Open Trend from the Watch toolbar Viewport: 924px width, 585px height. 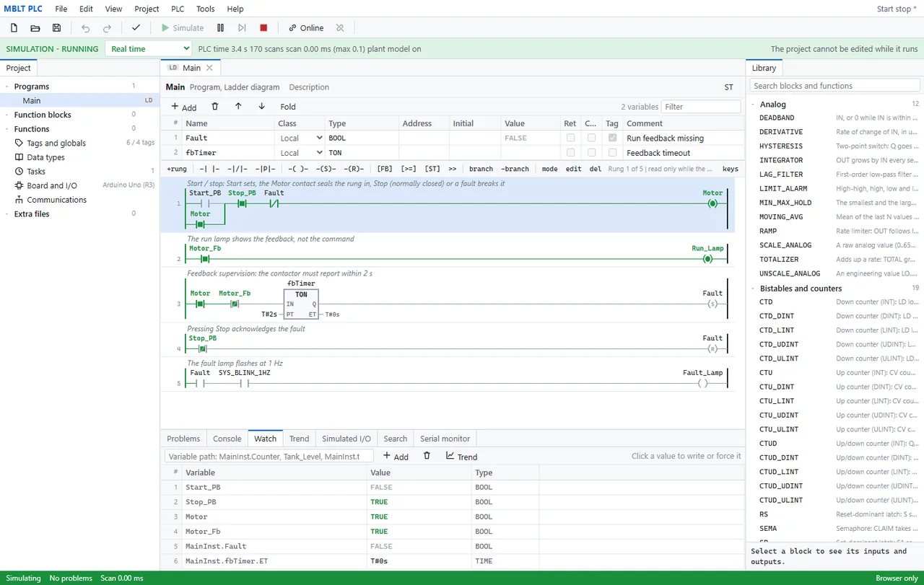click(462, 456)
